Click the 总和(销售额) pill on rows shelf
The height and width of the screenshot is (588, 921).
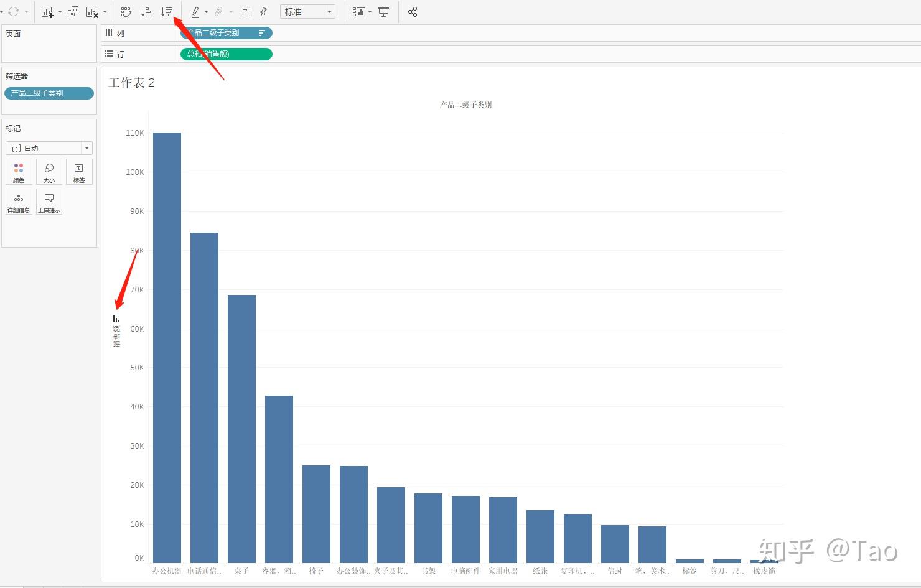pyautogui.click(x=226, y=54)
